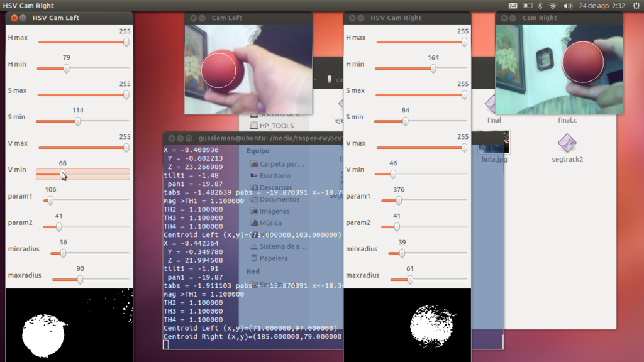Close the terminal window
Viewport: 644px width, 362px height.
[x=172, y=138]
